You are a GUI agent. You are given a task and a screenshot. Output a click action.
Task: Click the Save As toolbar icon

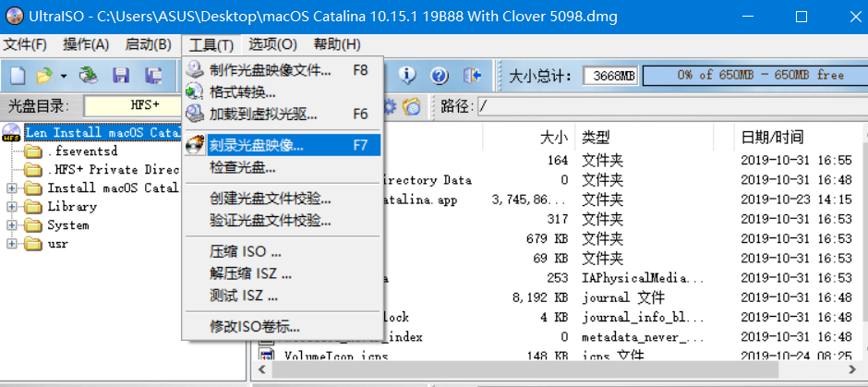point(153,76)
